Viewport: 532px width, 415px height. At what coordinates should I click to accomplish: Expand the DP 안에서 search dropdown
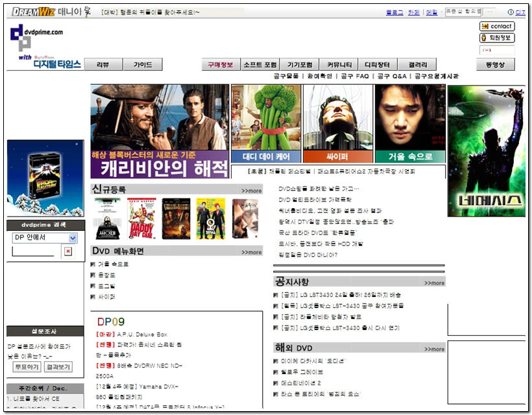tap(73, 238)
